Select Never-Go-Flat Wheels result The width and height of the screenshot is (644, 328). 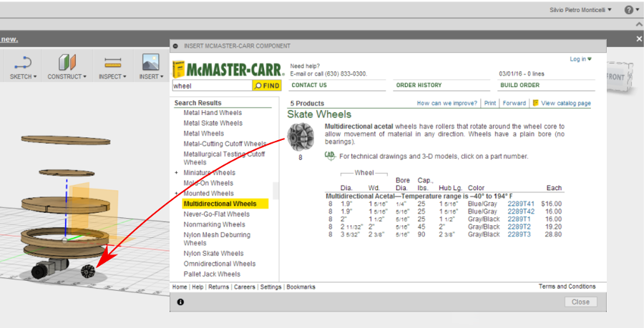click(216, 214)
